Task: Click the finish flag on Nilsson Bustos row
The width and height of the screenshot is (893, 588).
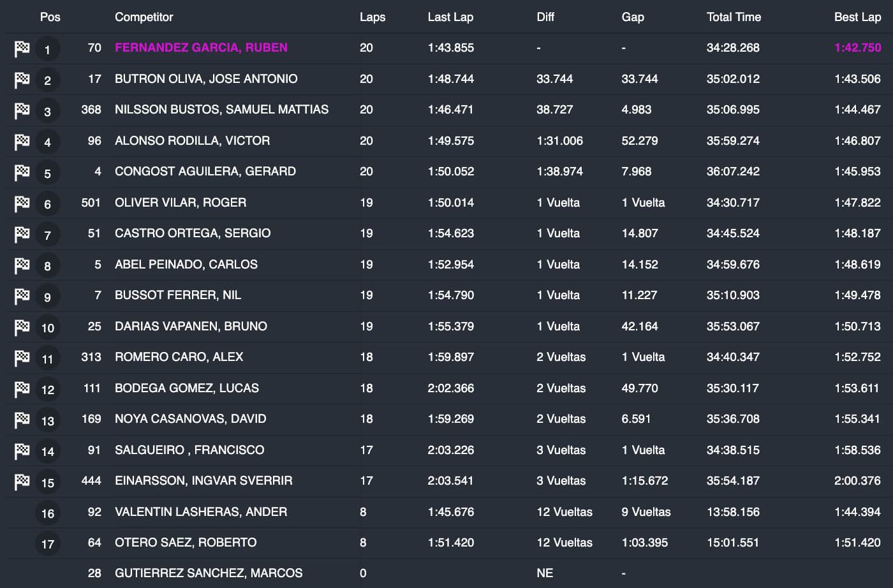Action: click(22, 111)
